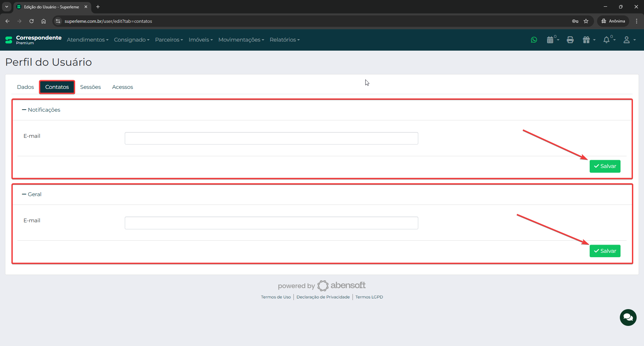Open the WhatsApp icon in header

[x=534, y=40]
